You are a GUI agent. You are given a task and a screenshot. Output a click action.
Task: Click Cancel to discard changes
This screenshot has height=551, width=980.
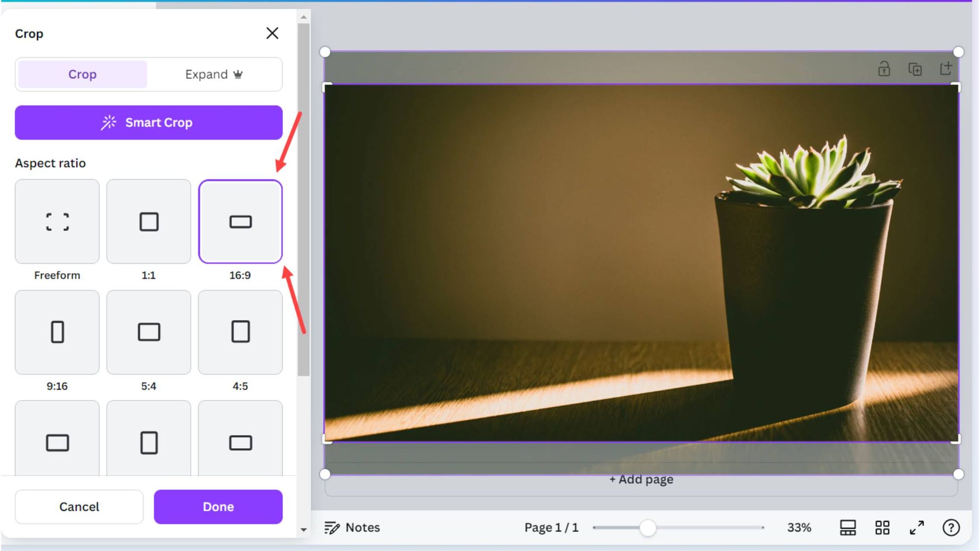(x=79, y=506)
